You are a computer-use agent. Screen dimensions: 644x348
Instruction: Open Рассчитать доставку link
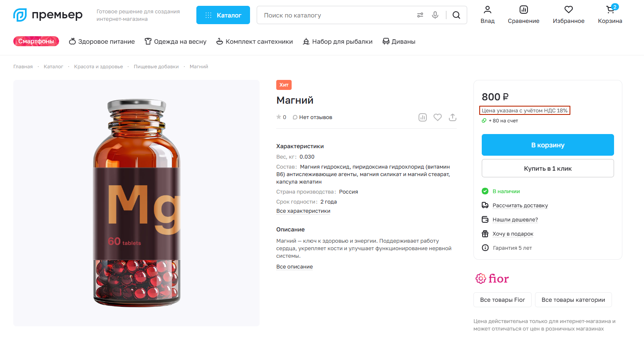click(520, 206)
